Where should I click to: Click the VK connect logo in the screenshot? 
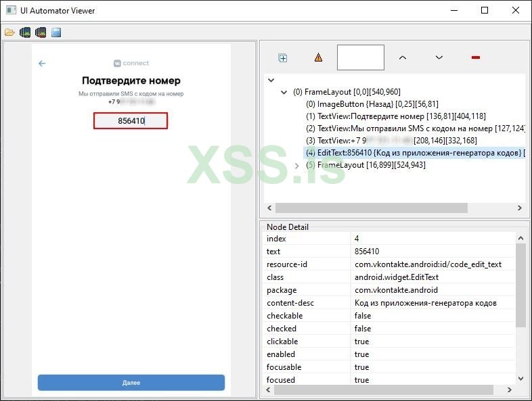131,63
